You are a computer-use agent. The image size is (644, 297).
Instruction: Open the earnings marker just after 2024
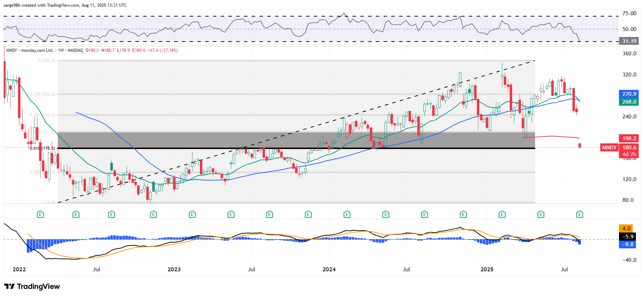point(347,214)
